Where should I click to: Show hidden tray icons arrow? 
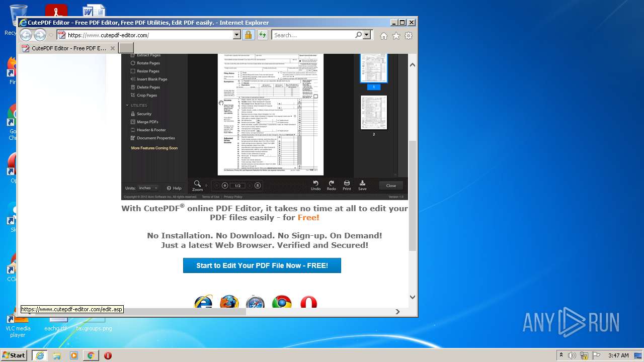[561, 355]
